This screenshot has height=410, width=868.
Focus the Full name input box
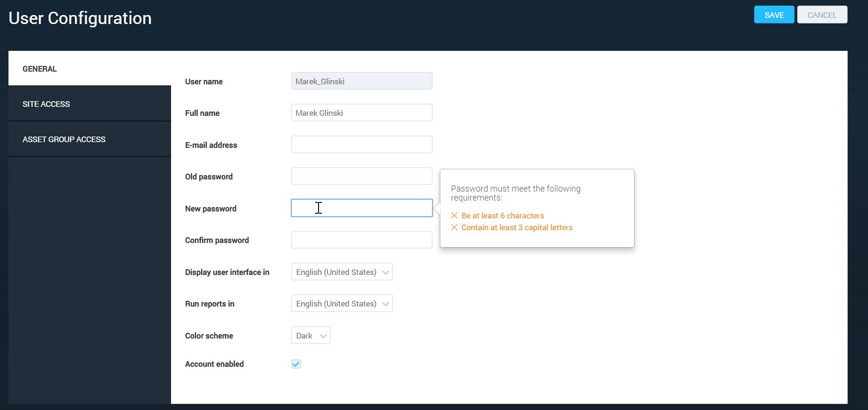(x=361, y=113)
